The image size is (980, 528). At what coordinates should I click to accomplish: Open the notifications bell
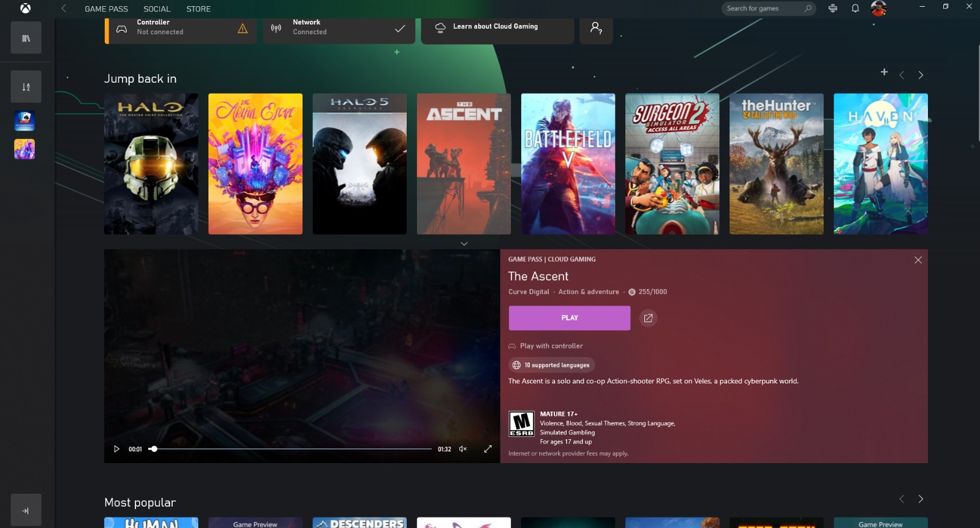[x=855, y=9]
